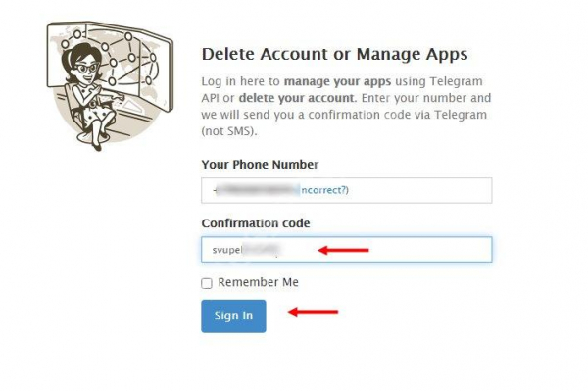Click the '(not SMS)' text line

pyautogui.click(x=229, y=131)
